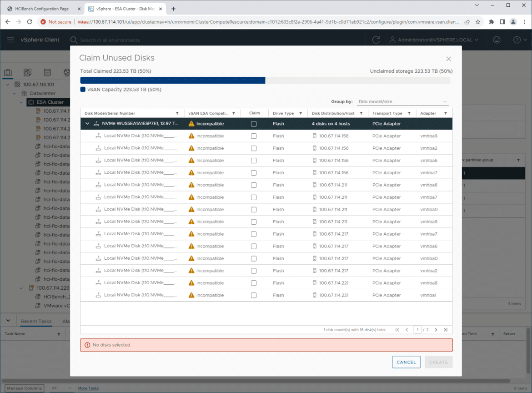The image size is (532, 393).
Task: Go to the last page of disks
Action: coord(446,329)
